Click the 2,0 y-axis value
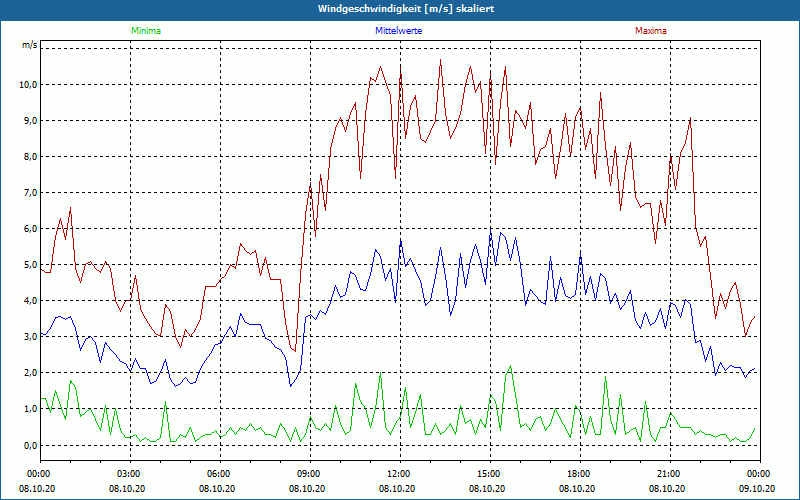Screen dimensions: 800x500 [30, 373]
